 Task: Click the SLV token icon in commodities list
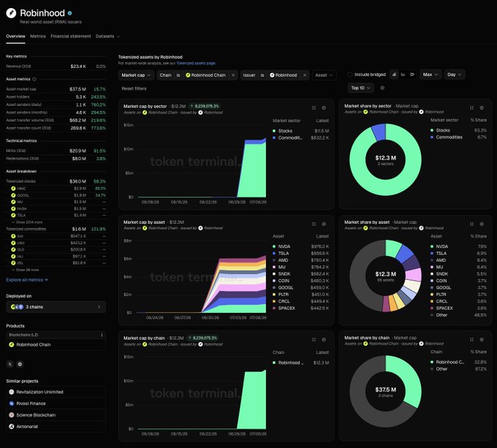13,236
